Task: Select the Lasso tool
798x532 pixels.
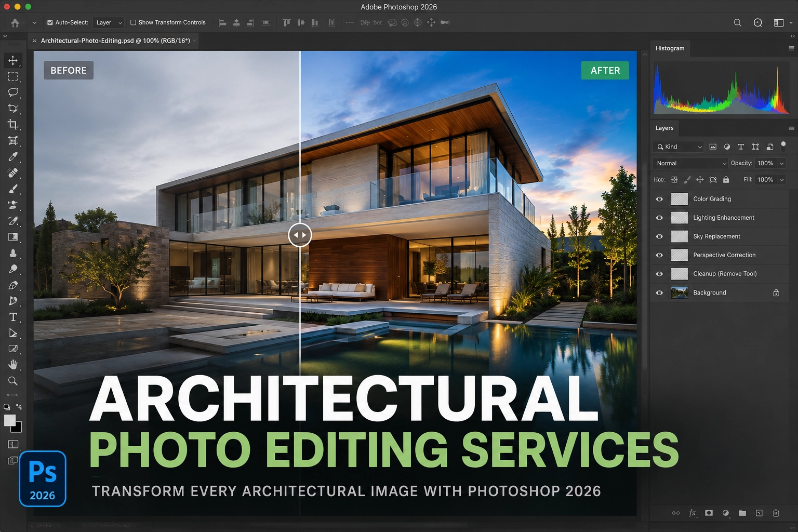Action: coord(13,92)
